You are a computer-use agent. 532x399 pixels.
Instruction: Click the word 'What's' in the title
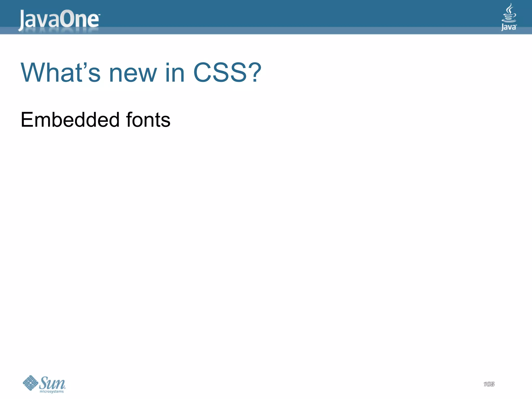(x=61, y=73)
